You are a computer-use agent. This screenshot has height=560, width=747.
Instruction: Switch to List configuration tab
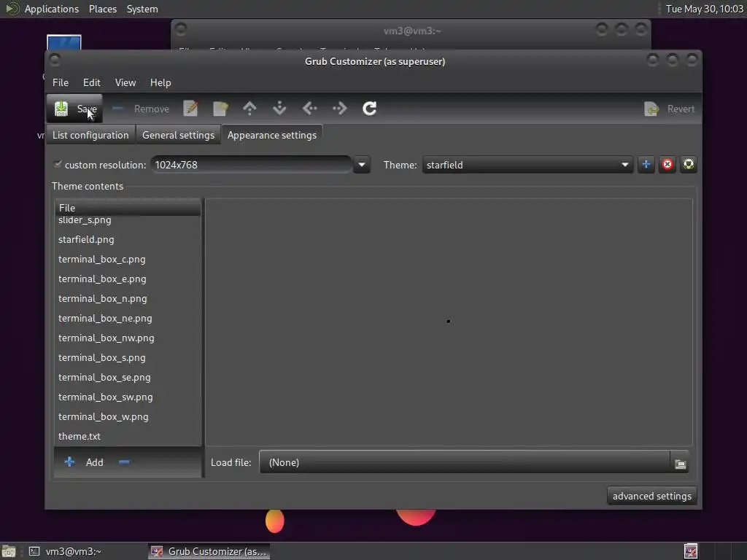click(x=90, y=135)
